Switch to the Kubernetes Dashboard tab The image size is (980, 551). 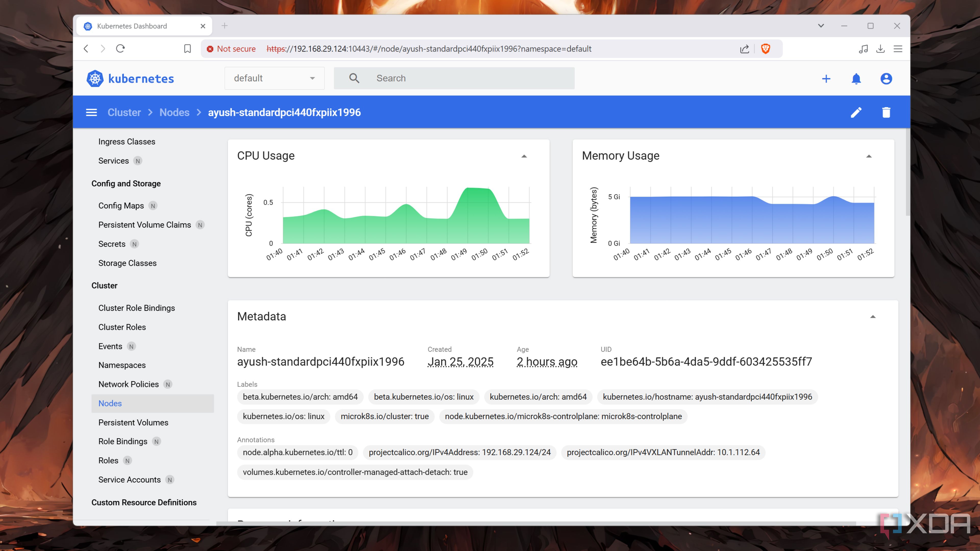(132, 26)
